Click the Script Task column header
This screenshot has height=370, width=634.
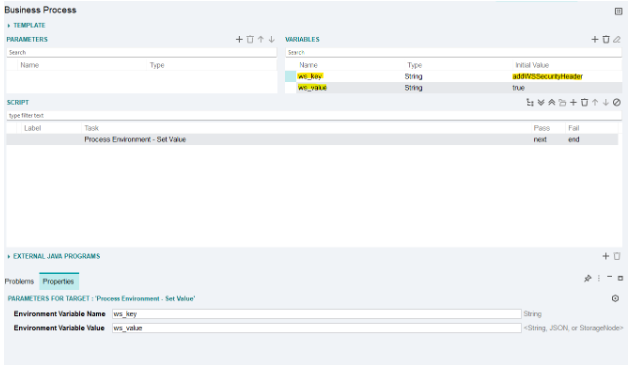click(91, 128)
